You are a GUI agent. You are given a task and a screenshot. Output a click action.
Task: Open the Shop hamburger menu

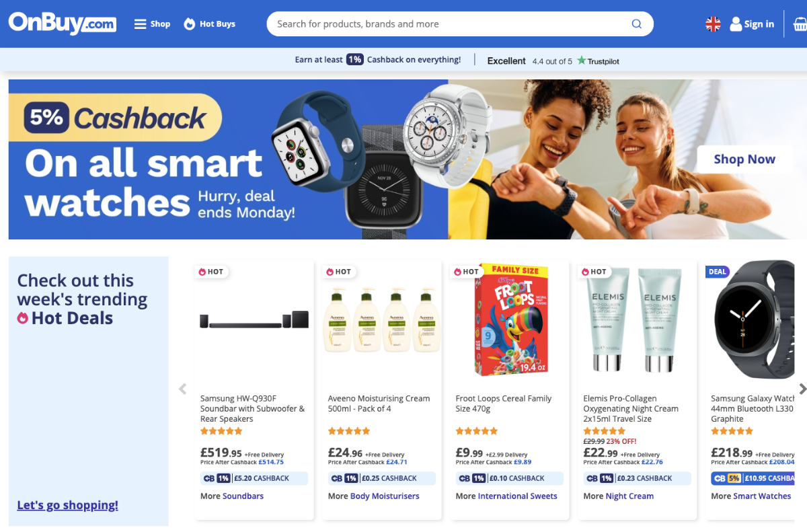click(152, 24)
